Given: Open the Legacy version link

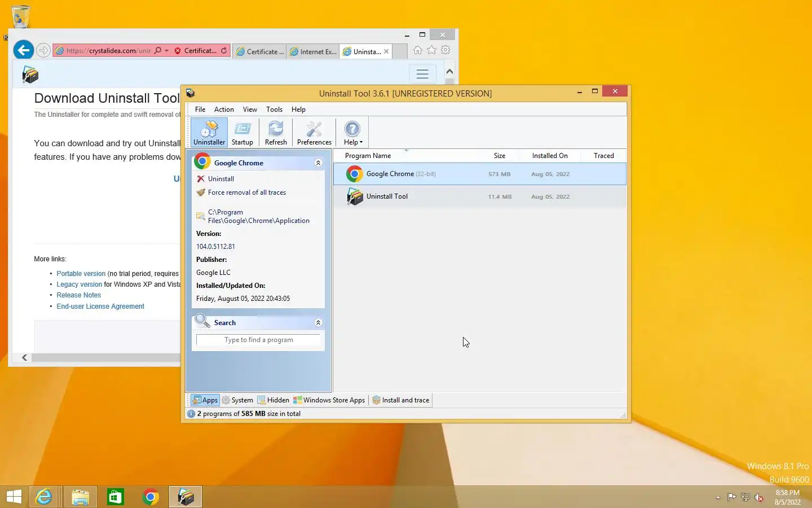Looking at the screenshot, I should click(x=80, y=284).
